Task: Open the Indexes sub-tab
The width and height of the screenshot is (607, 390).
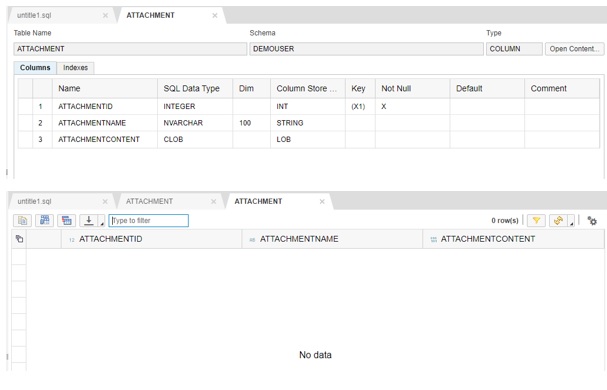Action: pyautogui.click(x=75, y=68)
